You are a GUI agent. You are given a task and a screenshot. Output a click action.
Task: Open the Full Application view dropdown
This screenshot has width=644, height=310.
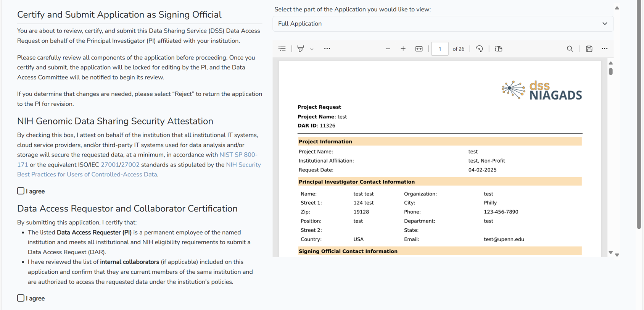tap(443, 24)
